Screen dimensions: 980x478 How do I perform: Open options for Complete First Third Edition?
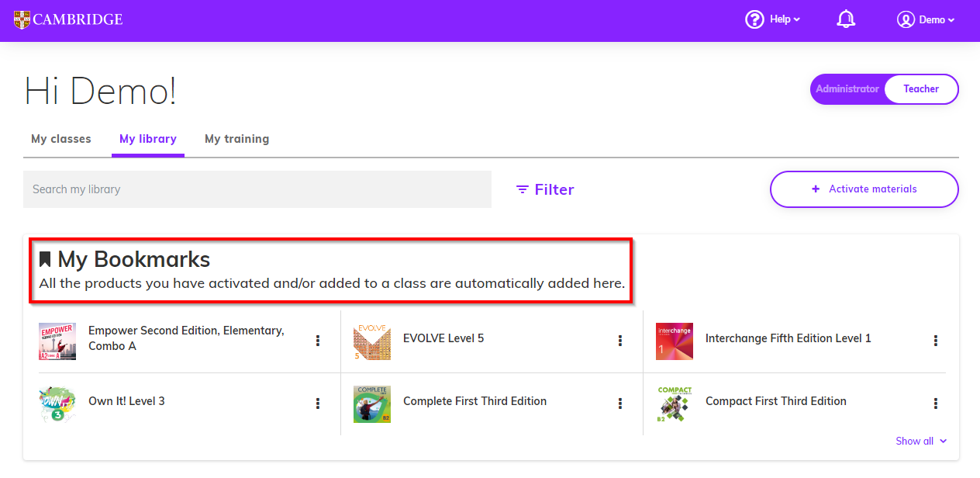pos(620,404)
